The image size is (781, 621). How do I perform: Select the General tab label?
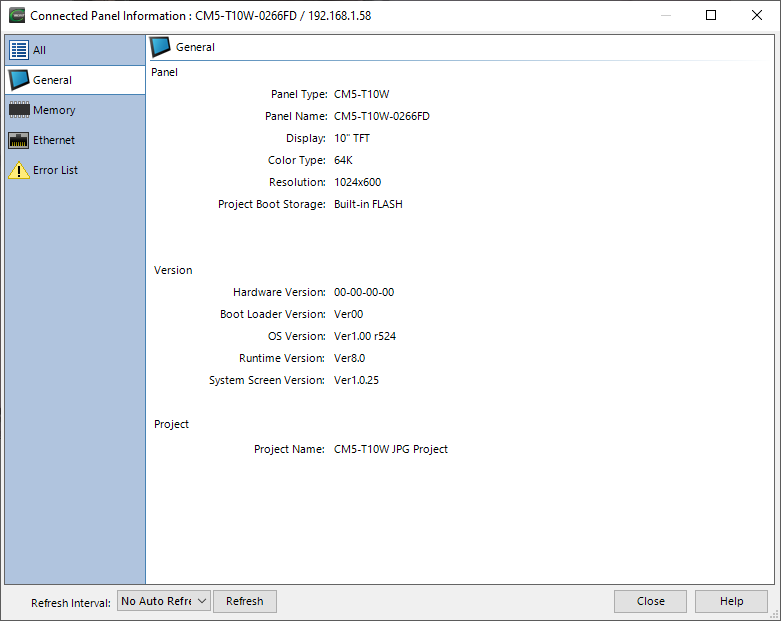tap(52, 80)
